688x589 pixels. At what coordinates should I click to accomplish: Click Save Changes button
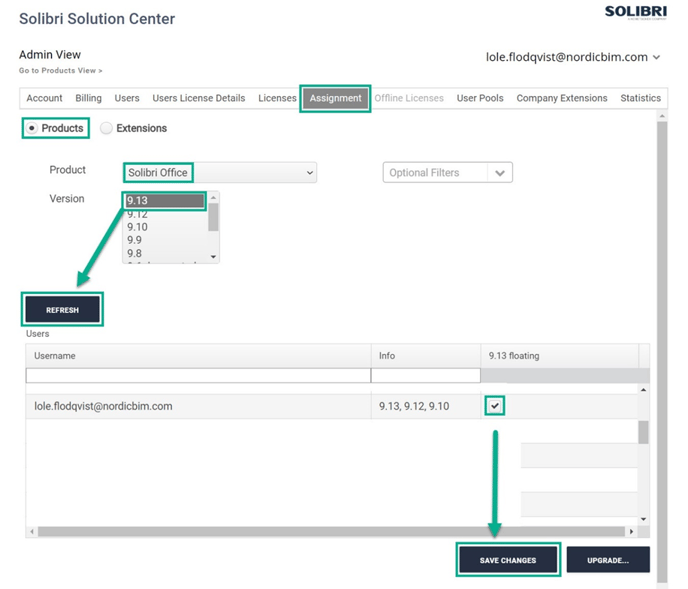click(x=508, y=560)
